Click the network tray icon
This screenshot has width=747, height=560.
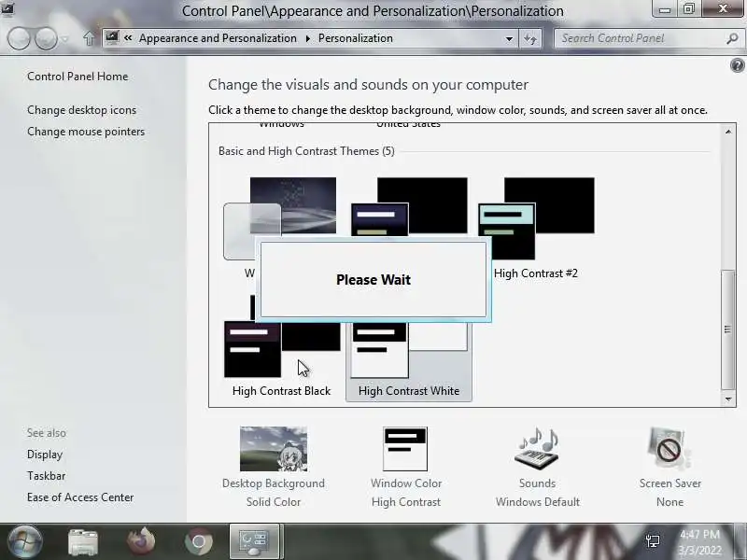pos(653,541)
